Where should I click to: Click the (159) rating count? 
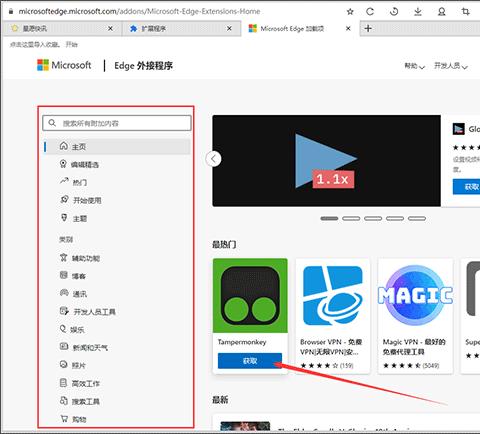[x=346, y=365]
